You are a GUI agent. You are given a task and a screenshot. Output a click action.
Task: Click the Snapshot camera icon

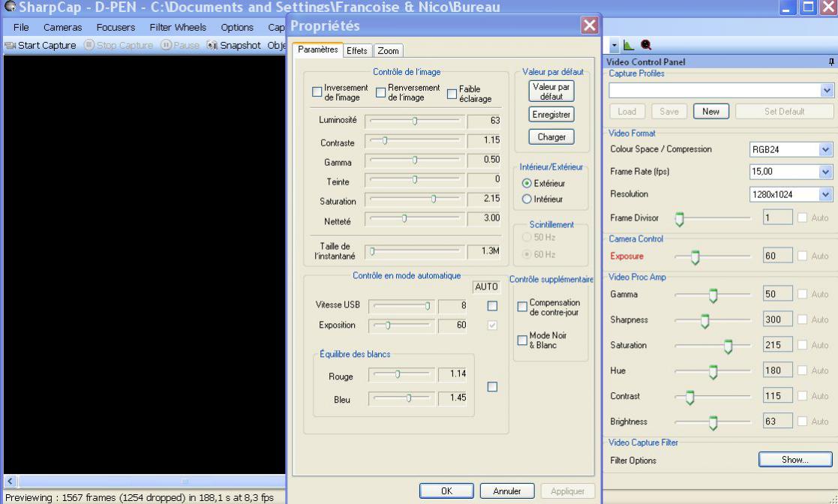[x=212, y=46]
